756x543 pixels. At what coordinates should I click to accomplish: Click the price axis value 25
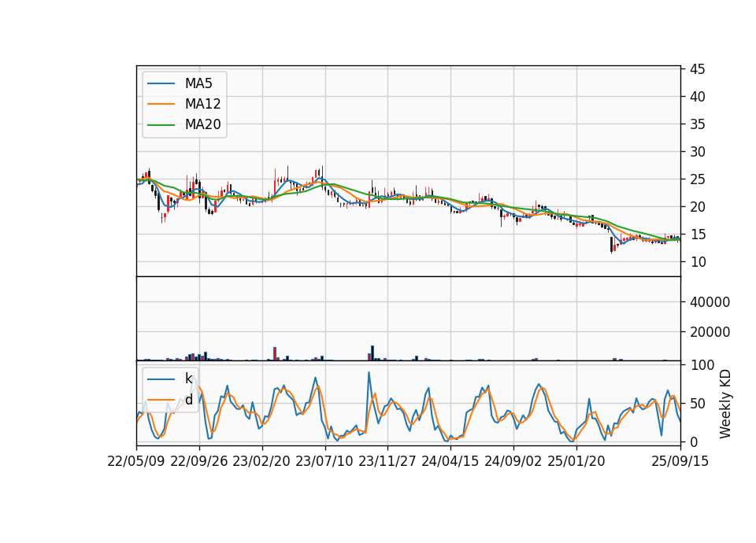(x=697, y=179)
